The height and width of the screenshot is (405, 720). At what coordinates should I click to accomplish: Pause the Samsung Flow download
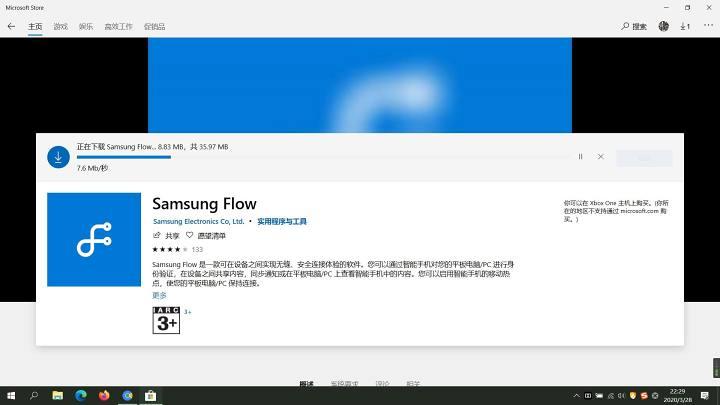click(580, 157)
